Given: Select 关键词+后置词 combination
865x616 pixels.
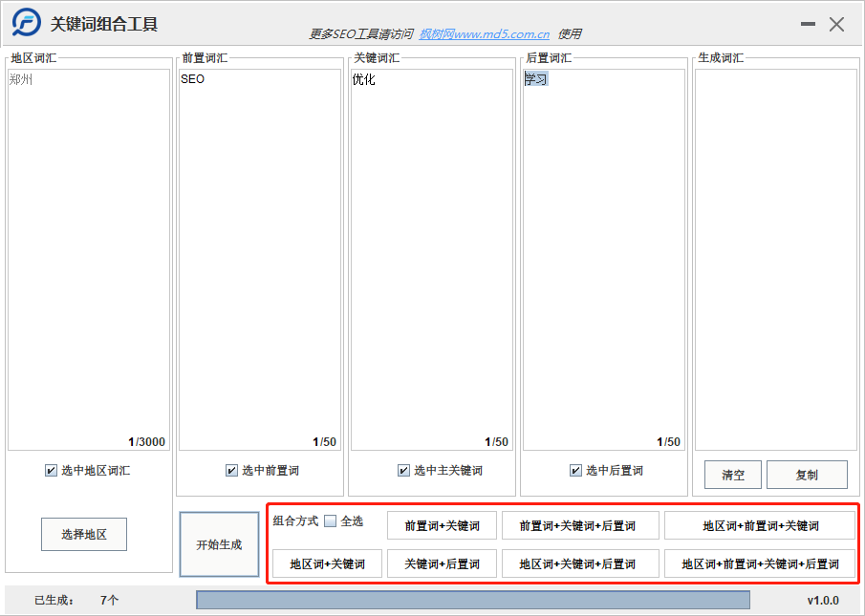Looking at the screenshot, I should tap(442, 563).
